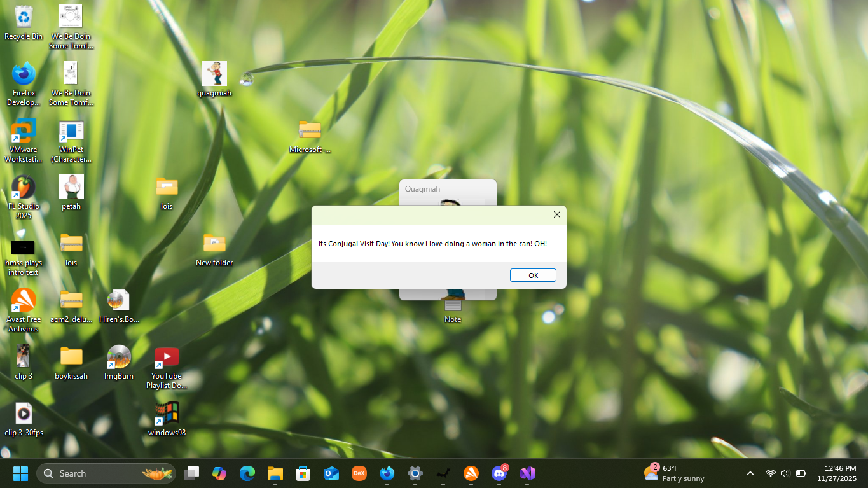The image size is (868, 488).
Task: Select the Recycle Bin desktop icon
Action: pos(24,22)
